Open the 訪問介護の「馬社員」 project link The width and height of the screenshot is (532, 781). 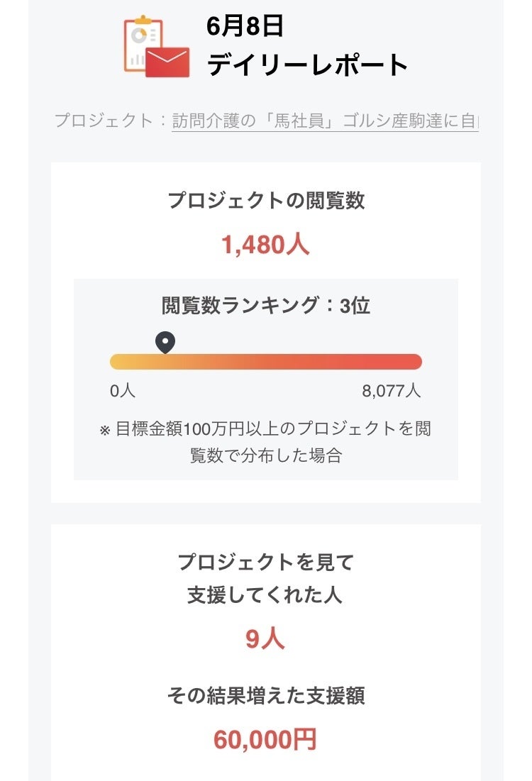(325, 120)
